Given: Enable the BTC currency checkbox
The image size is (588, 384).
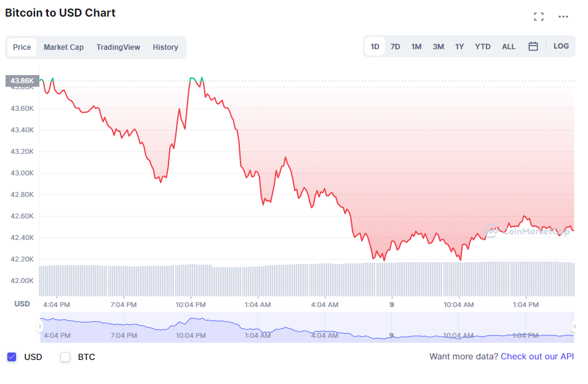Looking at the screenshot, I should (x=65, y=357).
